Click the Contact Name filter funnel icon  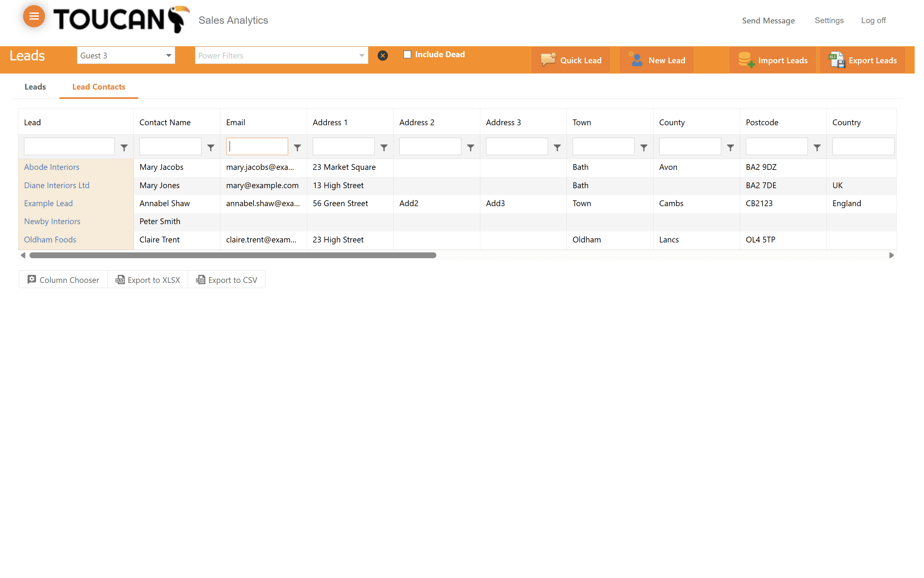[x=211, y=147]
